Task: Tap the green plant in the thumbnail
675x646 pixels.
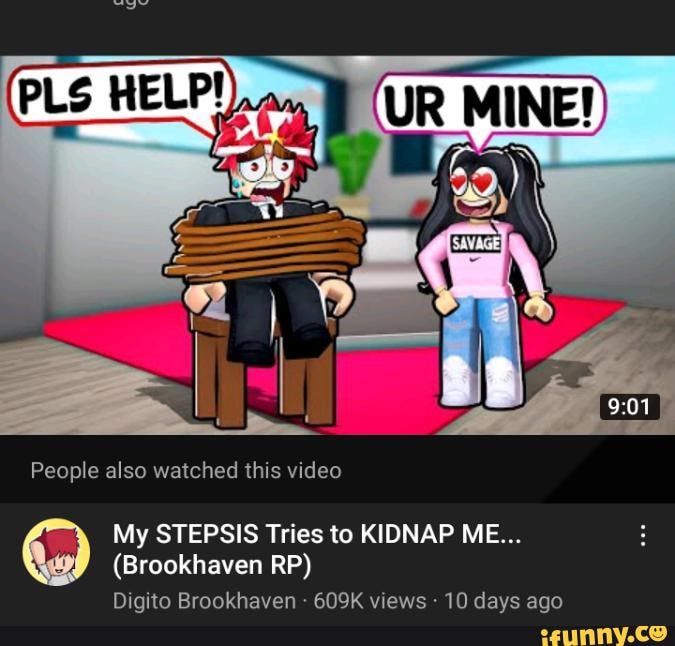Action: [353, 163]
